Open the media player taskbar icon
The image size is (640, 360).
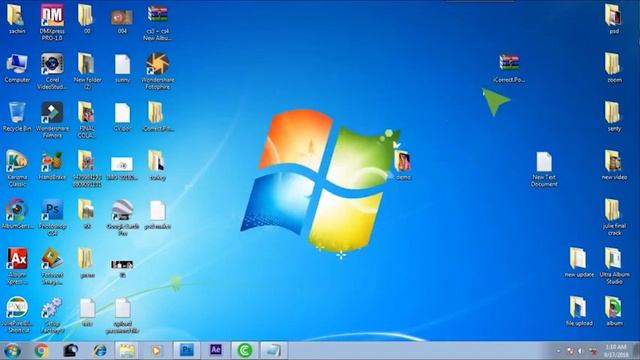click(156, 350)
